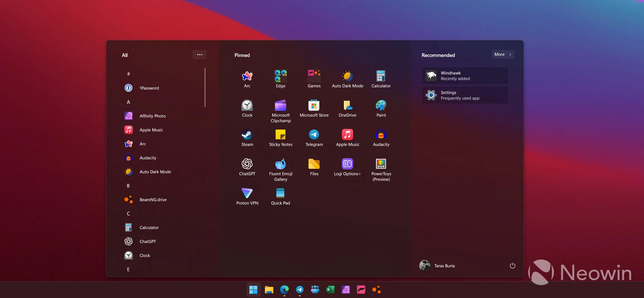Screen dimensions: 644x298
Task: Click the # letter header
Action: pos(128,74)
